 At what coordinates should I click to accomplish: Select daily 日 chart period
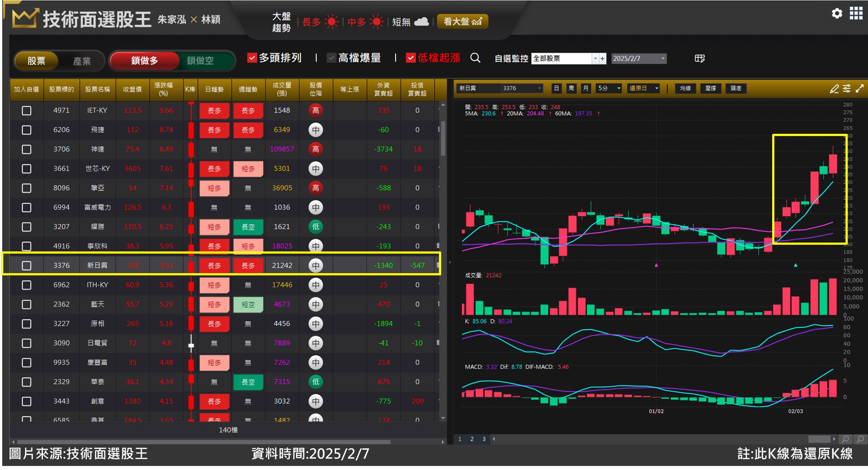(557, 88)
